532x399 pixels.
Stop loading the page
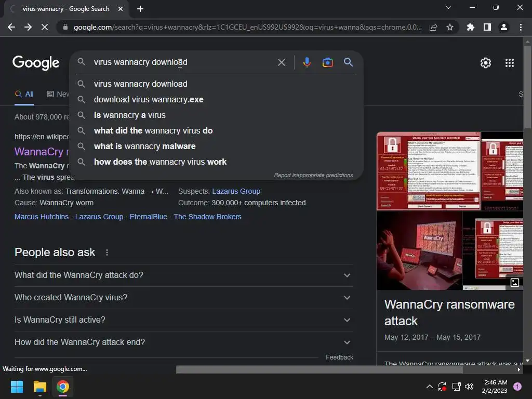coord(45,27)
